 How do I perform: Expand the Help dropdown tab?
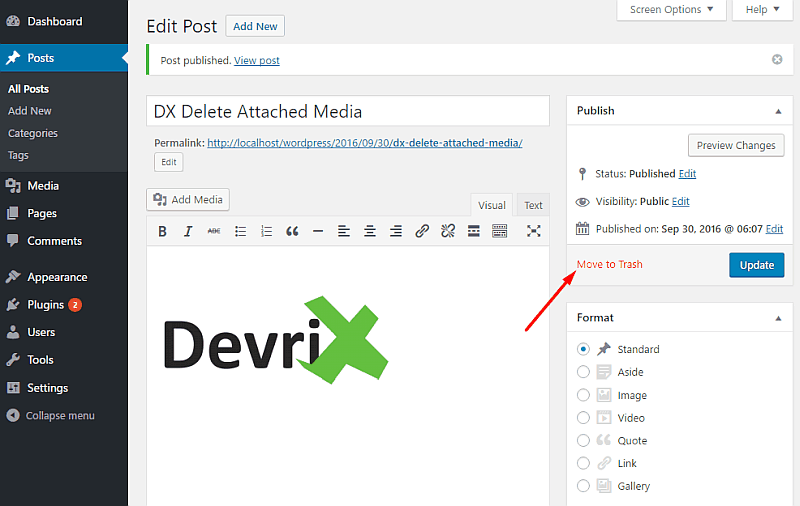(763, 10)
